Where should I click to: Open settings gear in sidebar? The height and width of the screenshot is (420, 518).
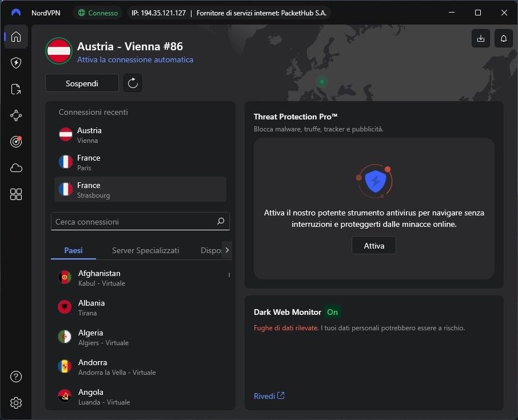(16, 403)
